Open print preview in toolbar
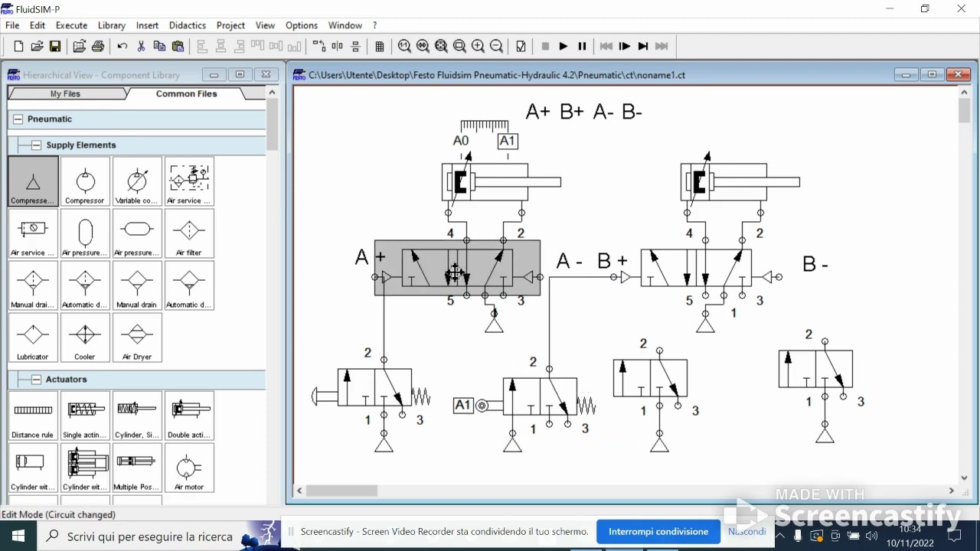Viewport: 980px width, 551px height. (x=79, y=47)
